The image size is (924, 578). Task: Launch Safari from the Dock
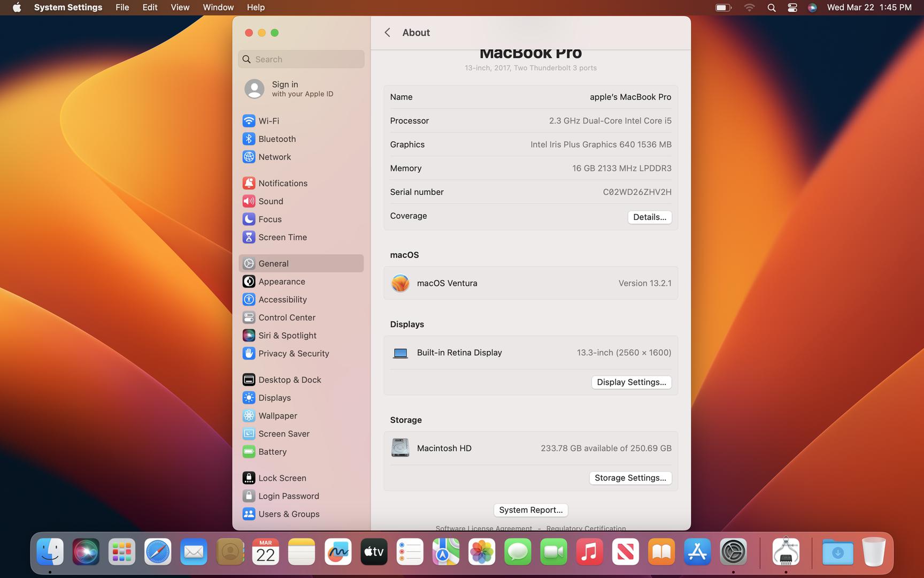[x=158, y=552]
